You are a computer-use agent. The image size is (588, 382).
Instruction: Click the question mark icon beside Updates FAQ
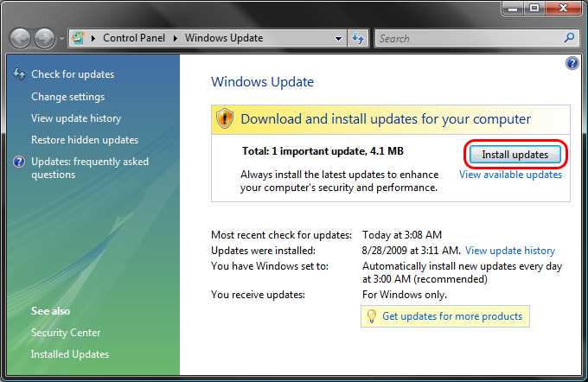click(x=19, y=162)
